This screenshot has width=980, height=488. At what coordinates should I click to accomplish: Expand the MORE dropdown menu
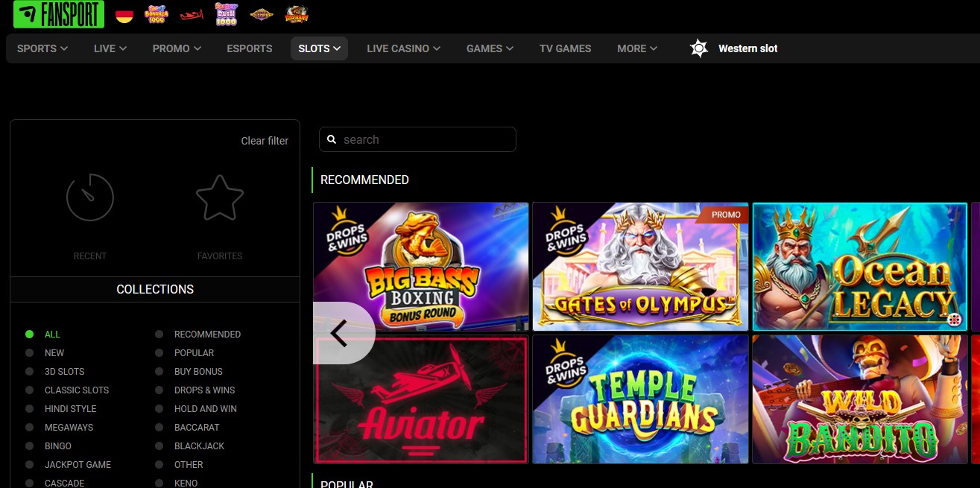(x=637, y=48)
